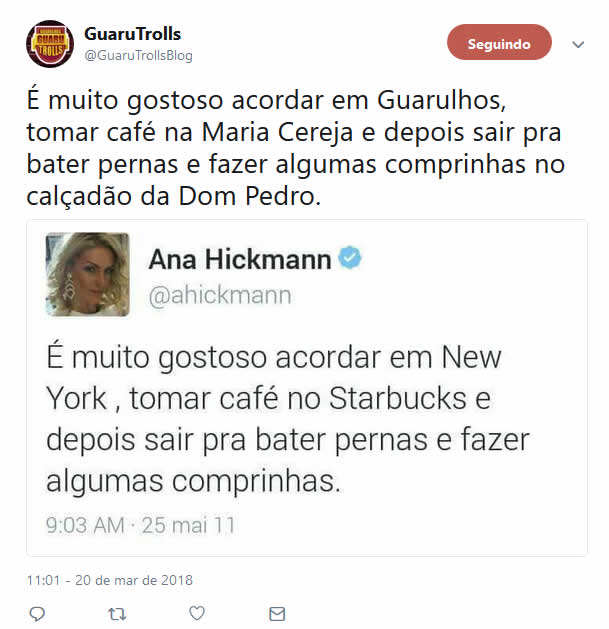Viewport: 609px width, 629px height.
Task: Click "Maria Cereja" in the tweet text
Action: pos(277,132)
